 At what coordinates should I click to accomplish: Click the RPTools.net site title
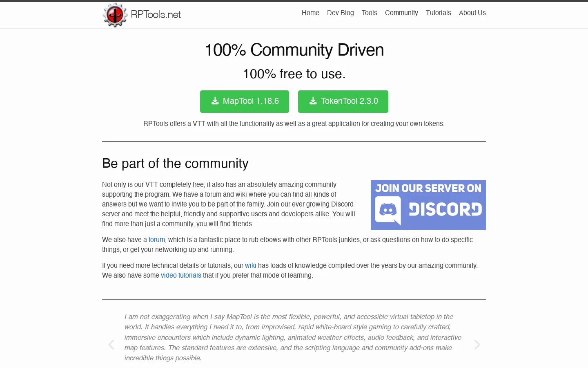156,15
